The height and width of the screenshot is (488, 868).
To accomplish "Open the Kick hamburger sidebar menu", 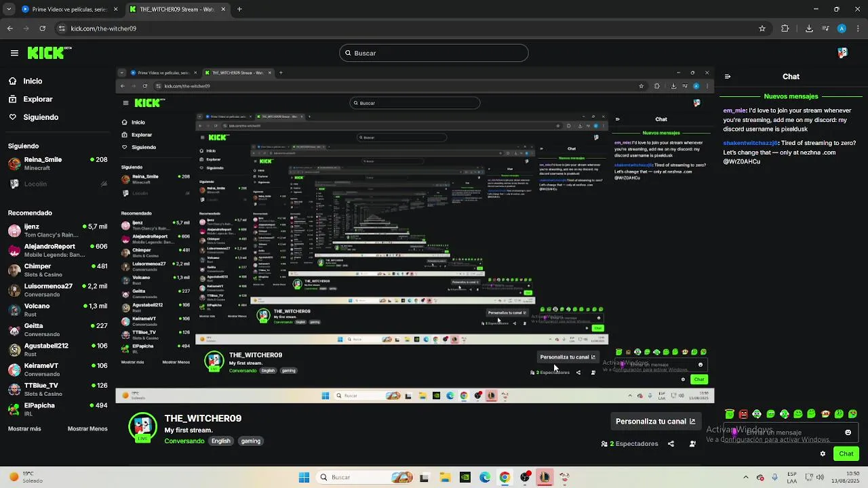I will (14, 53).
